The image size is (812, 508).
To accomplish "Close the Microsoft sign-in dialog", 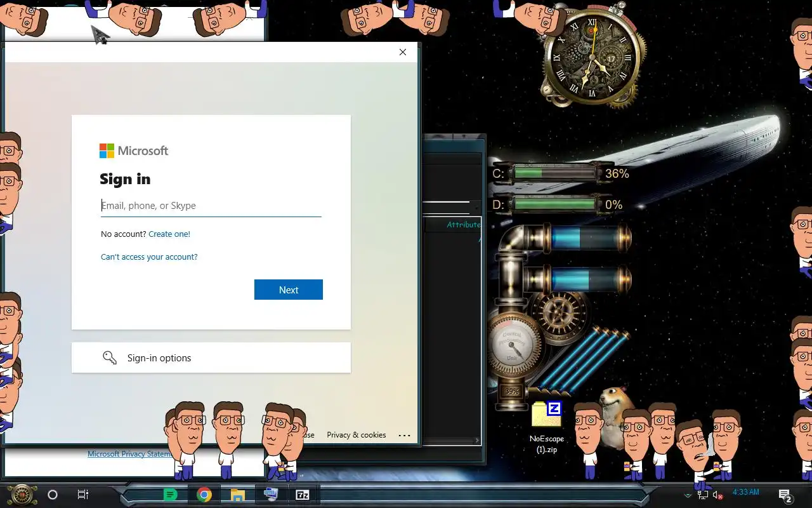I will tap(403, 52).
